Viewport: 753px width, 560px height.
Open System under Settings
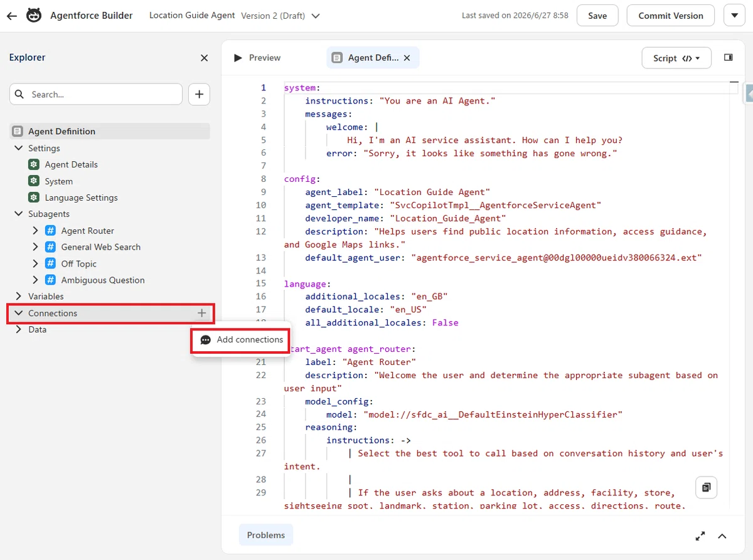click(x=58, y=181)
